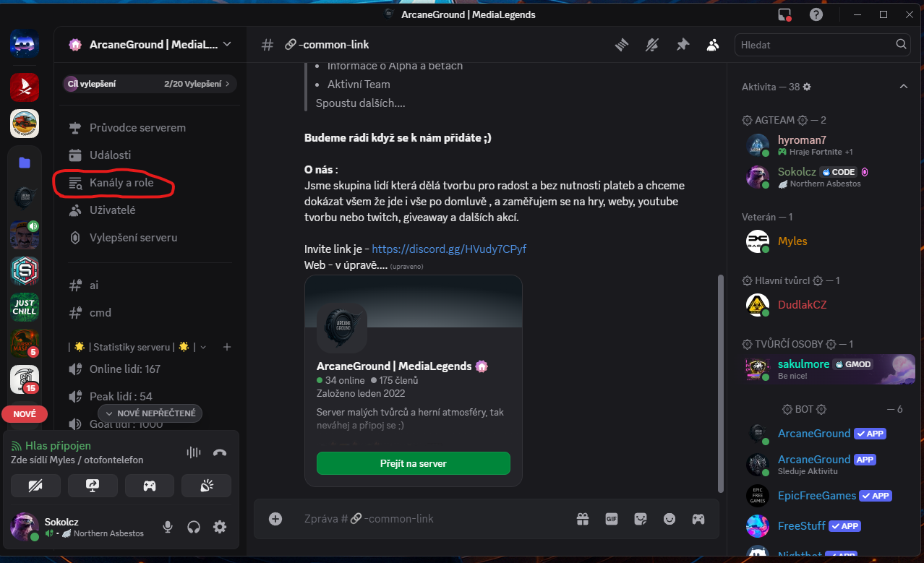
Task: Open sticker picker icon
Action: tap(641, 518)
